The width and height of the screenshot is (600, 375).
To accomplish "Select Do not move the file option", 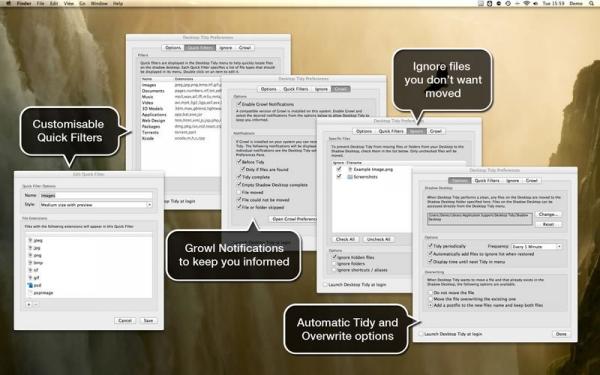I will pyautogui.click(x=430, y=293).
